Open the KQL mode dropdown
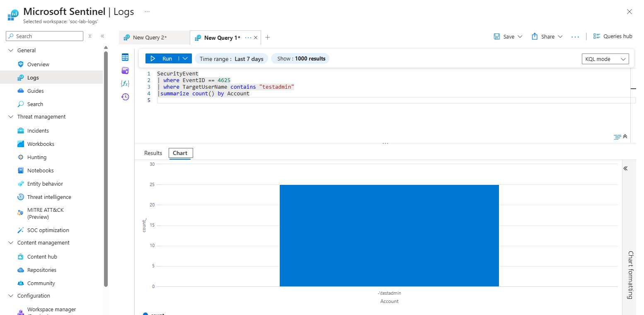The width and height of the screenshot is (644, 315). 605,59
